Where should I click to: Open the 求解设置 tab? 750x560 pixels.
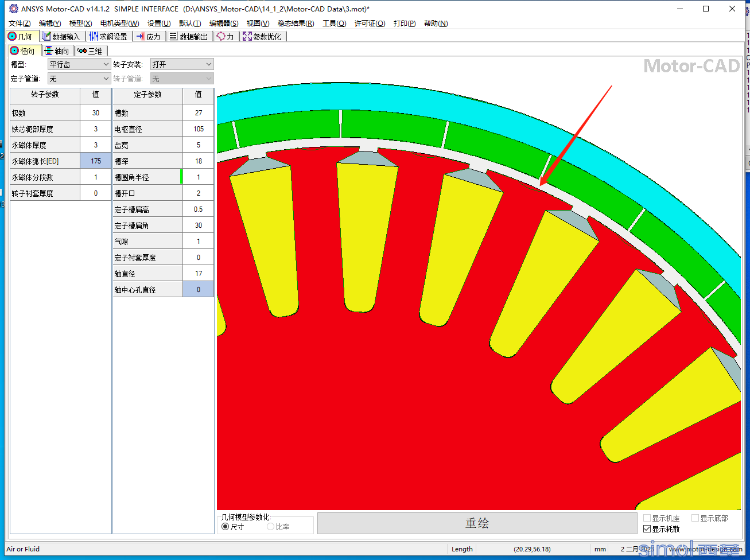pyautogui.click(x=108, y=36)
